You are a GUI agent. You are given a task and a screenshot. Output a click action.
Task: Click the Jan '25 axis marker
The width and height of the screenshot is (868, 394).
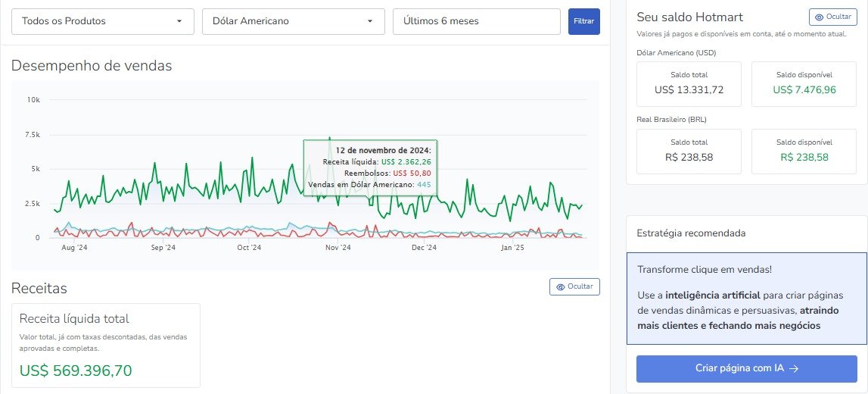513,248
